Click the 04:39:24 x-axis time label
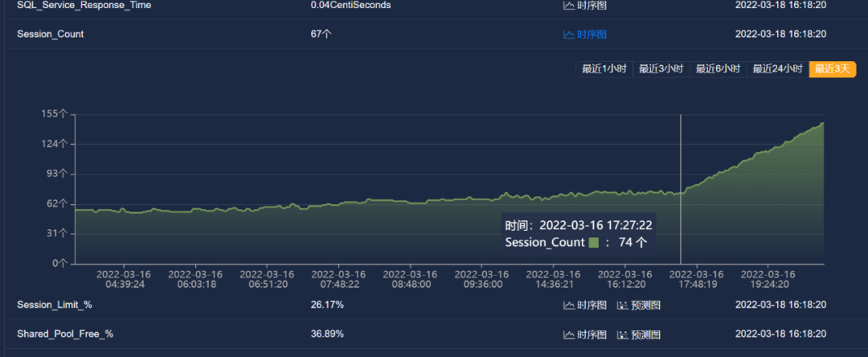The height and width of the screenshot is (357, 868). coord(124,285)
